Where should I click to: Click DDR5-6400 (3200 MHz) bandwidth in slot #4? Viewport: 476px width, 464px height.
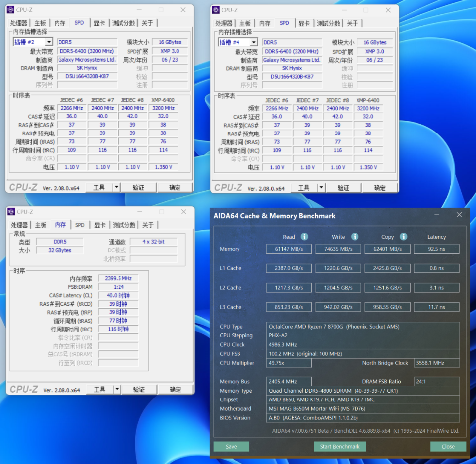pyautogui.click(x=292, y=51)
